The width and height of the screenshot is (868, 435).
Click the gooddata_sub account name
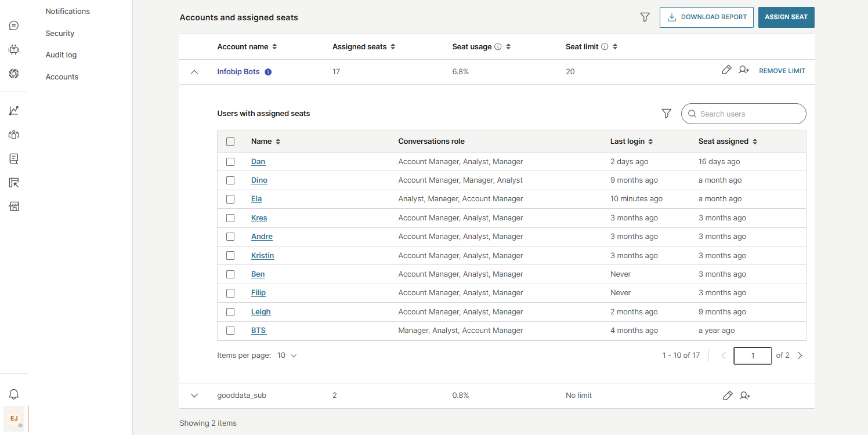click(x=241, y=396)
